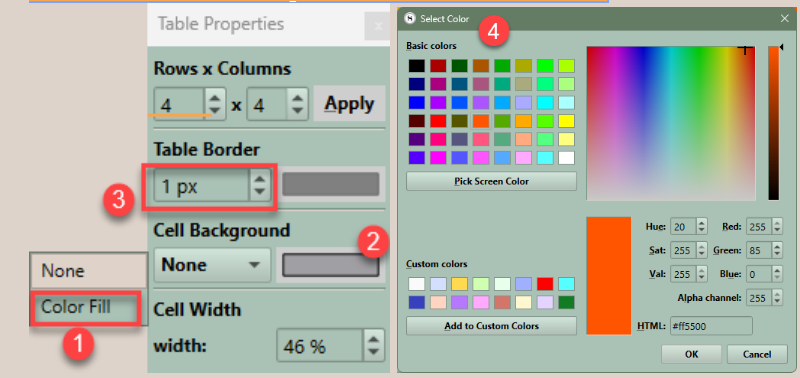Cancel the Select Color dialog

click(757, 354)
